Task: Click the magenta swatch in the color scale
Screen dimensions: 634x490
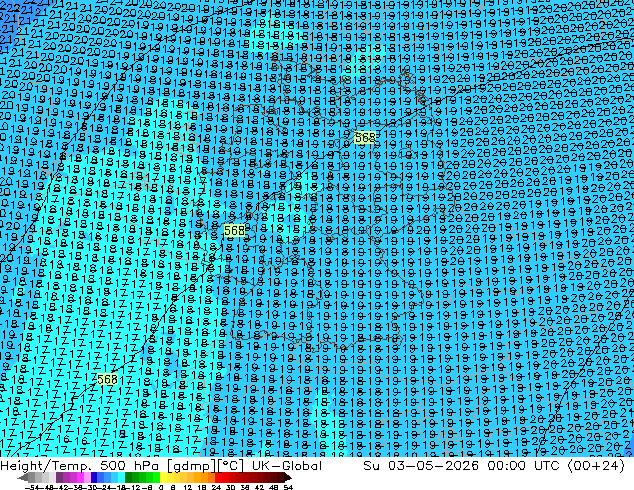Action: (80, 477)
